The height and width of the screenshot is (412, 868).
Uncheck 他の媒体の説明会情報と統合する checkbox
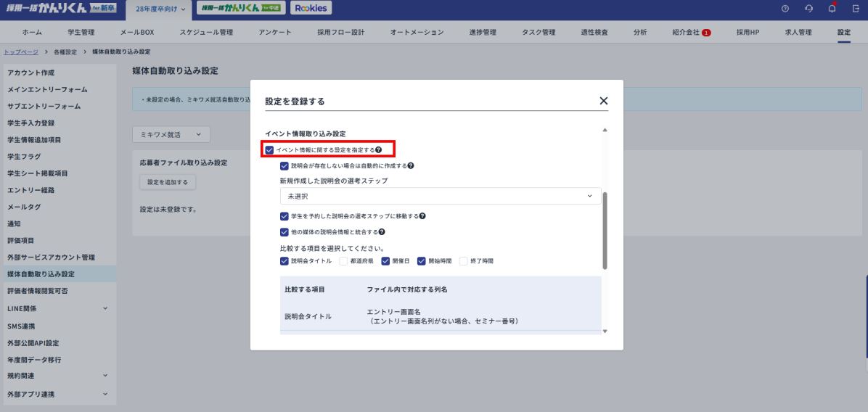[x=284, y=232]
